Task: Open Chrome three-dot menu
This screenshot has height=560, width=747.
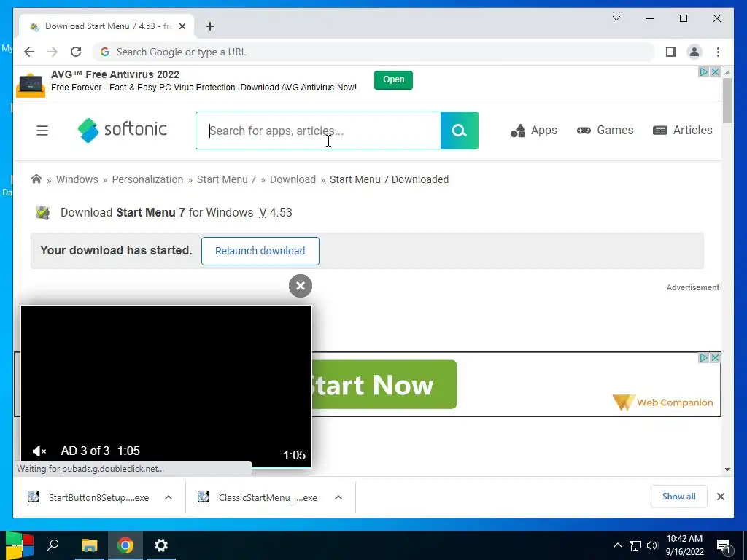Action: pyautogui.click(x=718, y=52)
